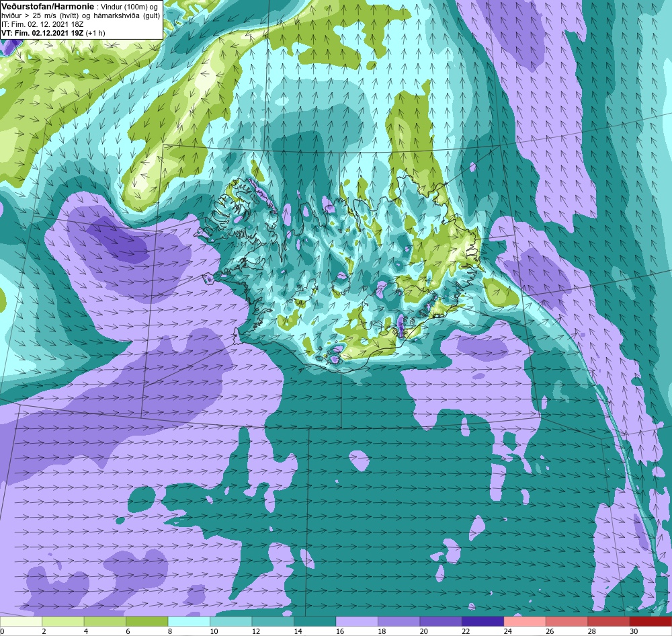Click the 20–22 m/s violet legend swatch
This screenshot has height=636, width=672.
441,621
